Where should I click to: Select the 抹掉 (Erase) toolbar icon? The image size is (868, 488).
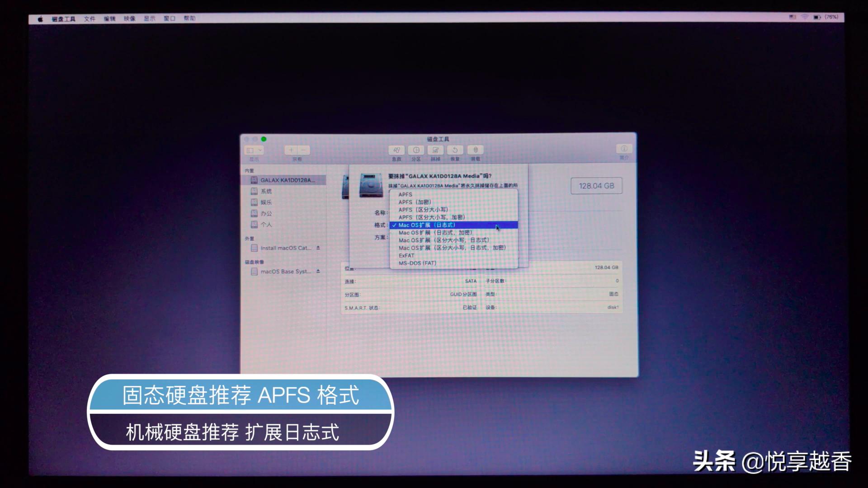tap(436, 150)
